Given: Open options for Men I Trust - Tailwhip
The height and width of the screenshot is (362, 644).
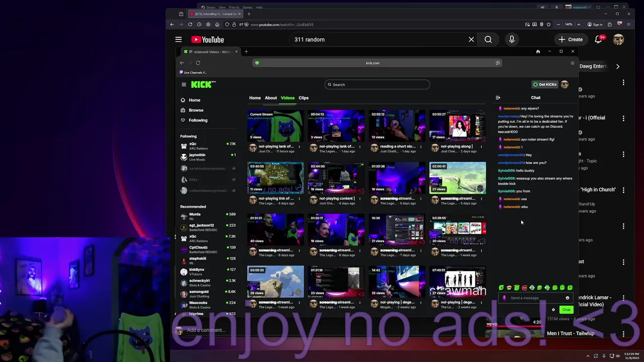Looking at the screenshot, I should click(x=623, y=333).
